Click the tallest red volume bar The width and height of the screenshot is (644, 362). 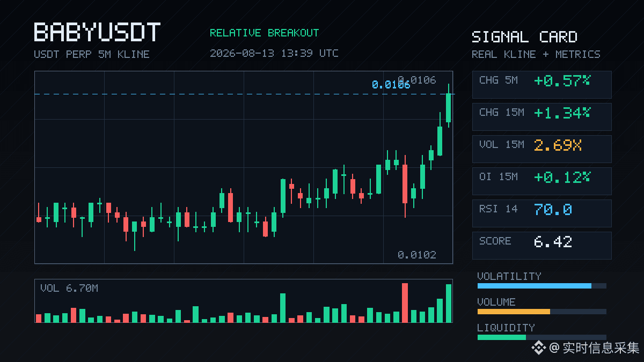click(x=405, y=303)
